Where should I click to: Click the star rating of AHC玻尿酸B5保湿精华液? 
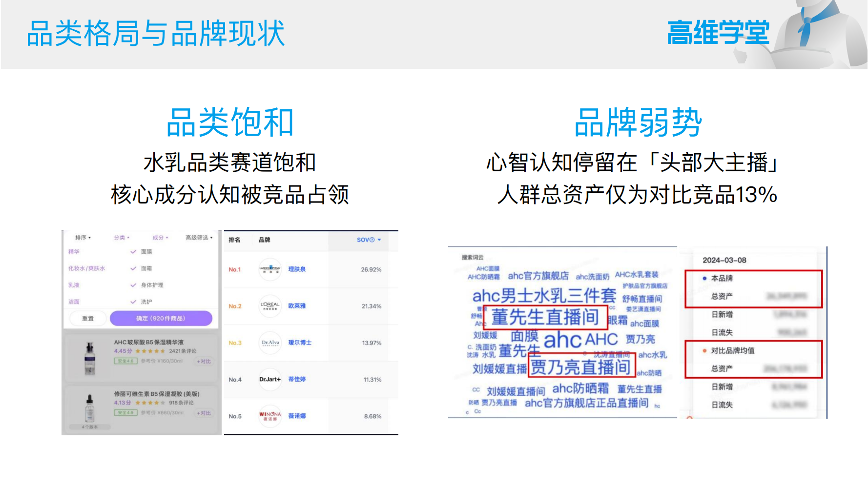150,351
